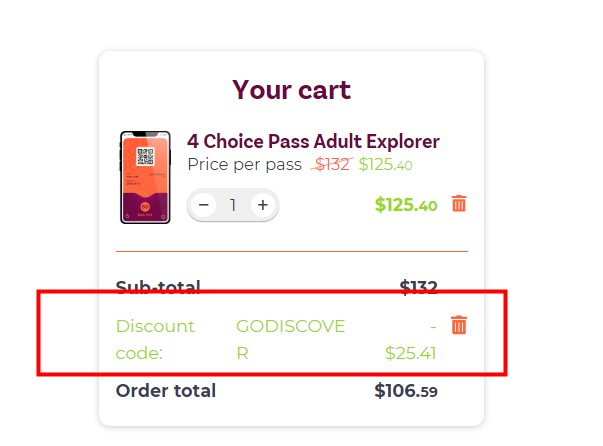Click the bold green $125.40 line total
This screenshot has width=603, height=446.
coord(406,205)
